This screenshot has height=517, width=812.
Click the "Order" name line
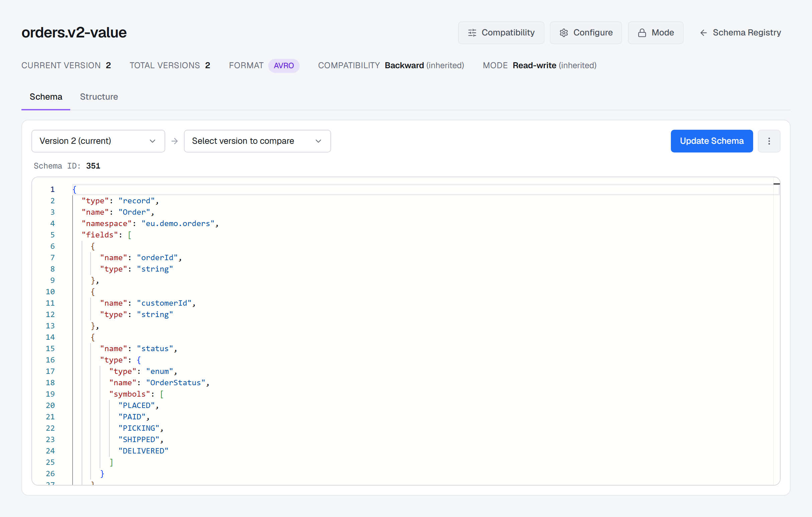pos(118,212)
